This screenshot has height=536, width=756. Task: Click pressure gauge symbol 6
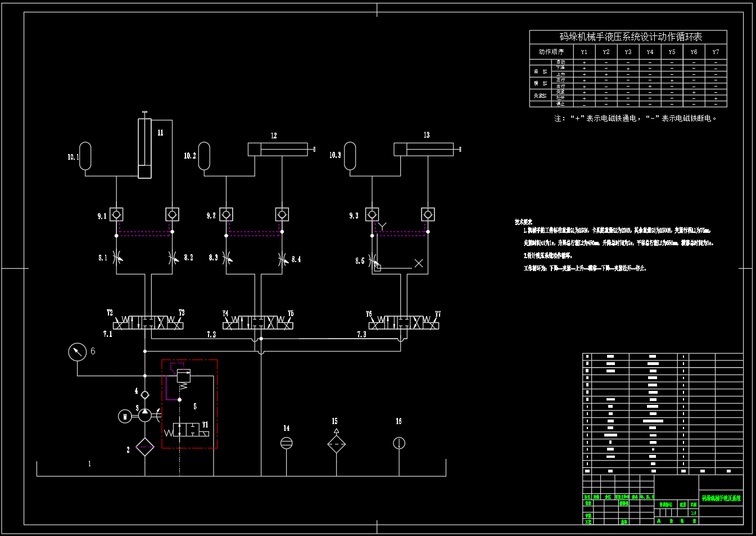77,352
